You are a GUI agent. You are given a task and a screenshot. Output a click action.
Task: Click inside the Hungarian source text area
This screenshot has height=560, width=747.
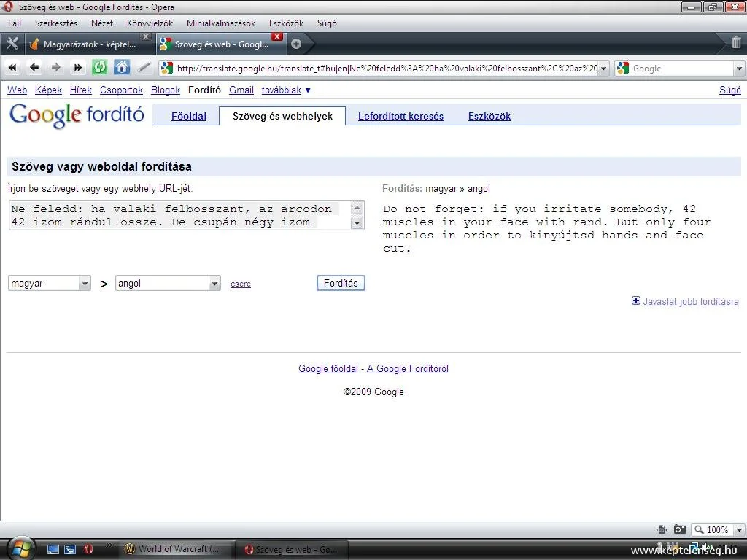tap(179, 215)
